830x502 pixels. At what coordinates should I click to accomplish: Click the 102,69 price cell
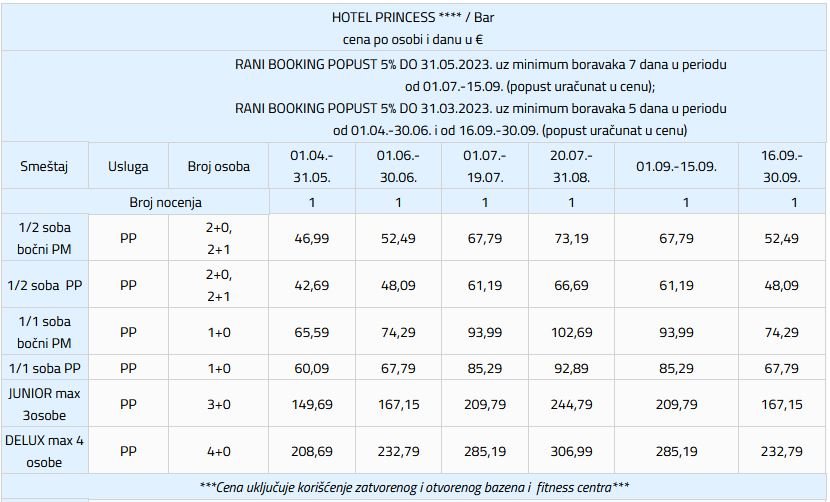point(571,331)
